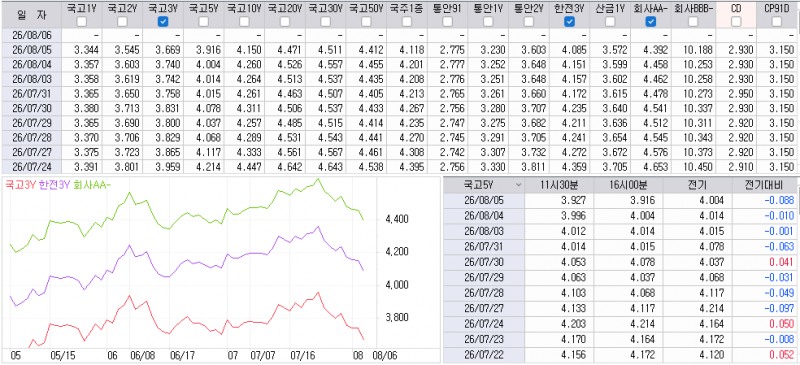
Task: Tick the 통안91 checkbox
Action: pyautogui.click(x=447, y=21)
